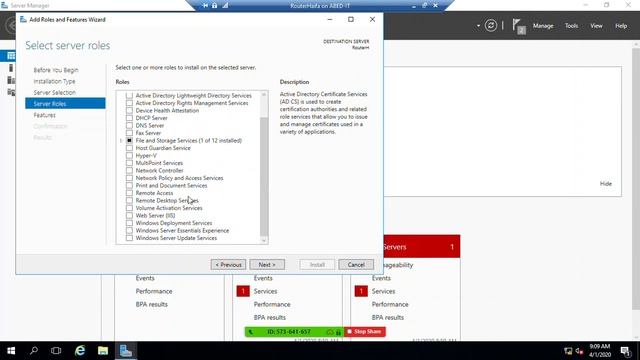Click the roles list scrollbar thumb
This screenshot has width=640, height=360.
tap(264, 176)
